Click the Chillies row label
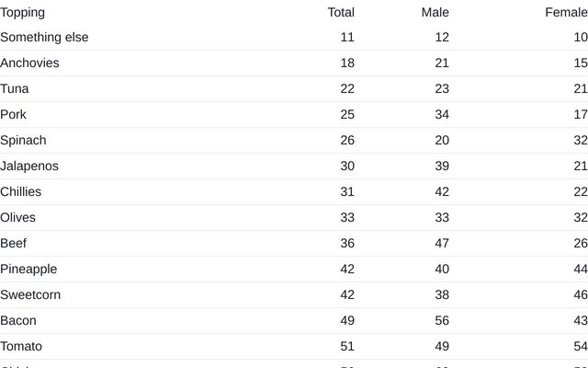This screenshot has width=588, height=368. click(21, 192)
